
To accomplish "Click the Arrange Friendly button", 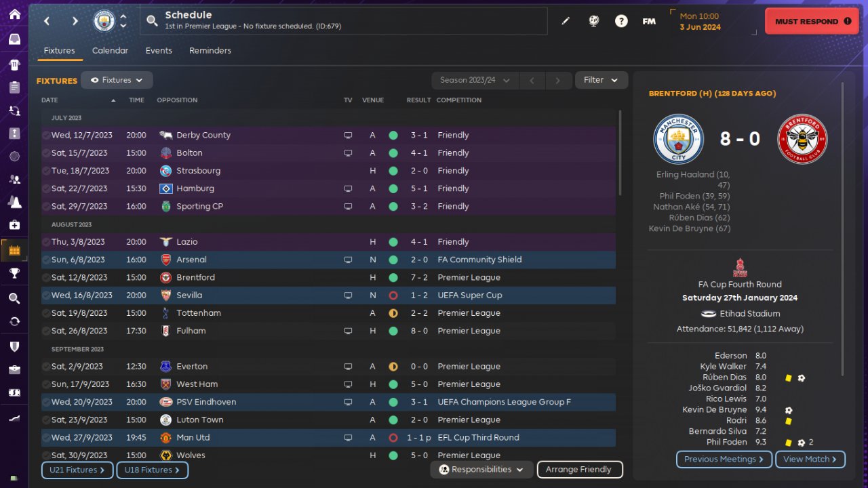I will pyautogui.click(x=579, y=470).
